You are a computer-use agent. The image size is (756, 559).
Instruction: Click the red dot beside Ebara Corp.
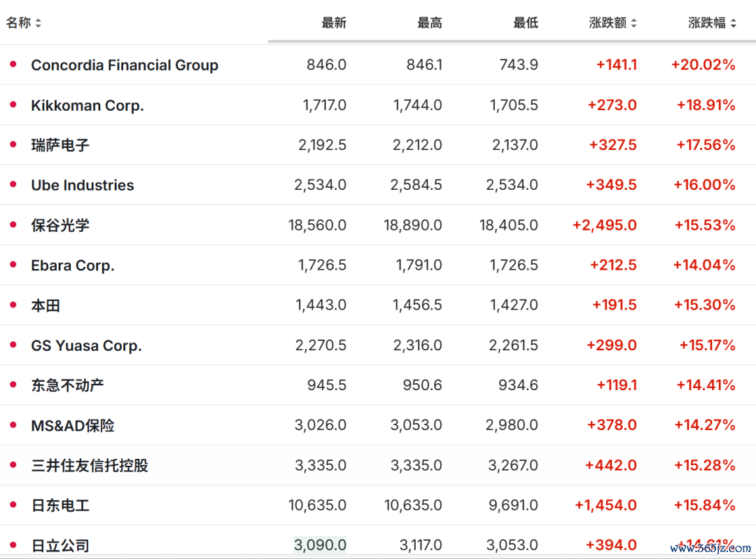click(x=13, y=264)
